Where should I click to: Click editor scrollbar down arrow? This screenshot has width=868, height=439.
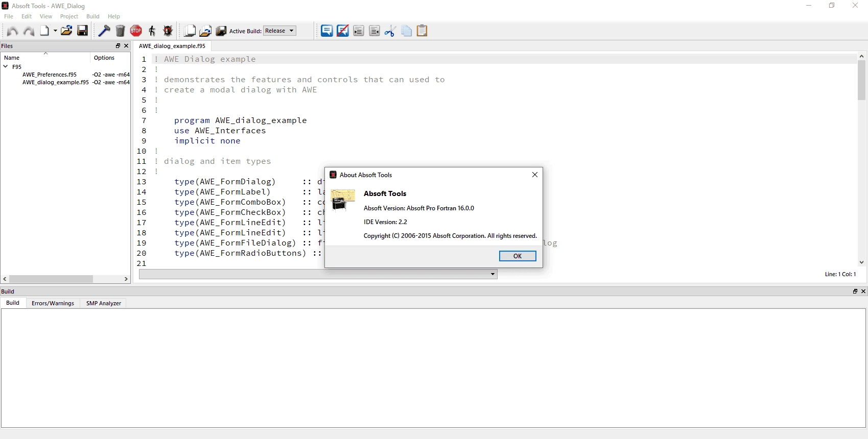pyautogui.click(x=862, y=262)
